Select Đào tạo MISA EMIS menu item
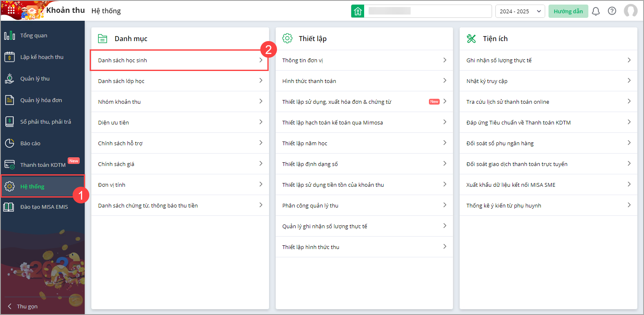Image resolution: width=644 pixels, height=315 pixels. tap(44, 207)
